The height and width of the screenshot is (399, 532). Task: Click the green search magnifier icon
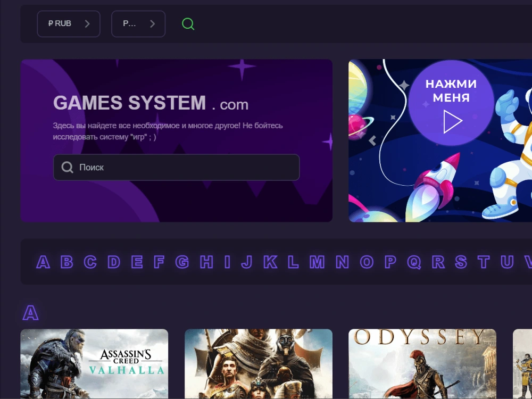(188, 24)
